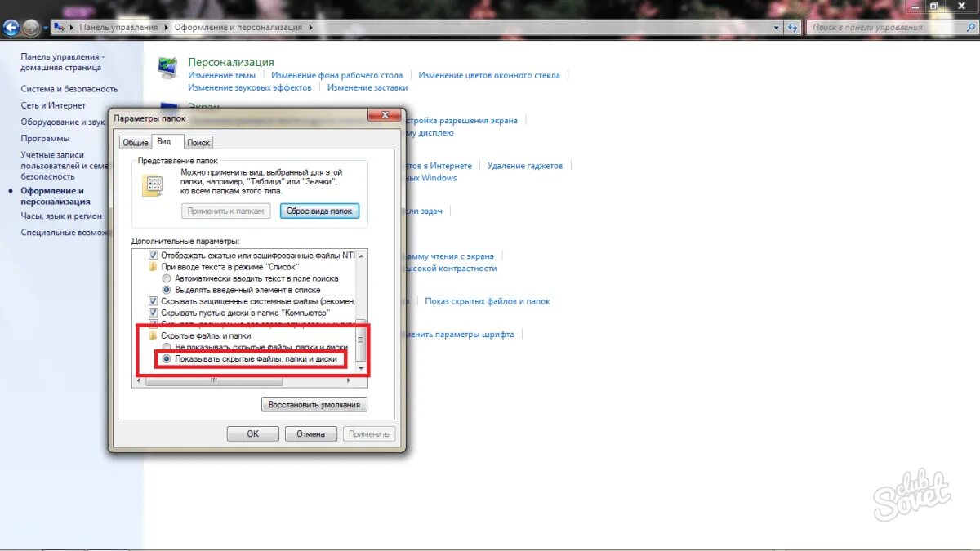Open 'Показ скрытых файлов и папок' link
The height and width of the screenshot is (551, 980).
488,301
